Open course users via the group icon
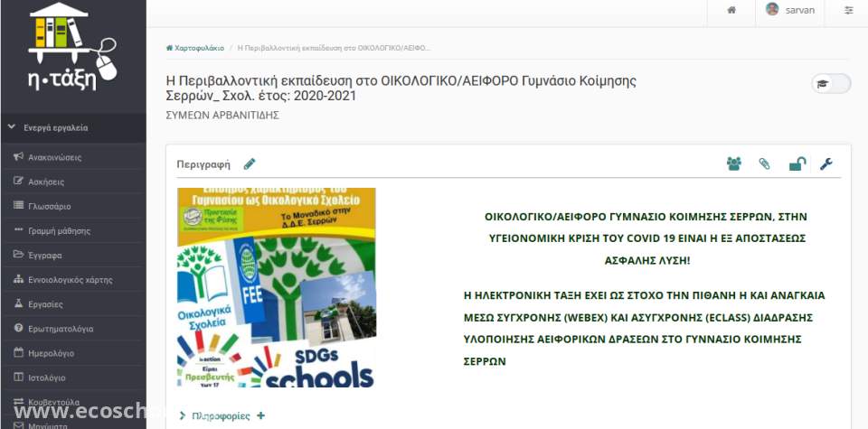 [x=733, y=163]
